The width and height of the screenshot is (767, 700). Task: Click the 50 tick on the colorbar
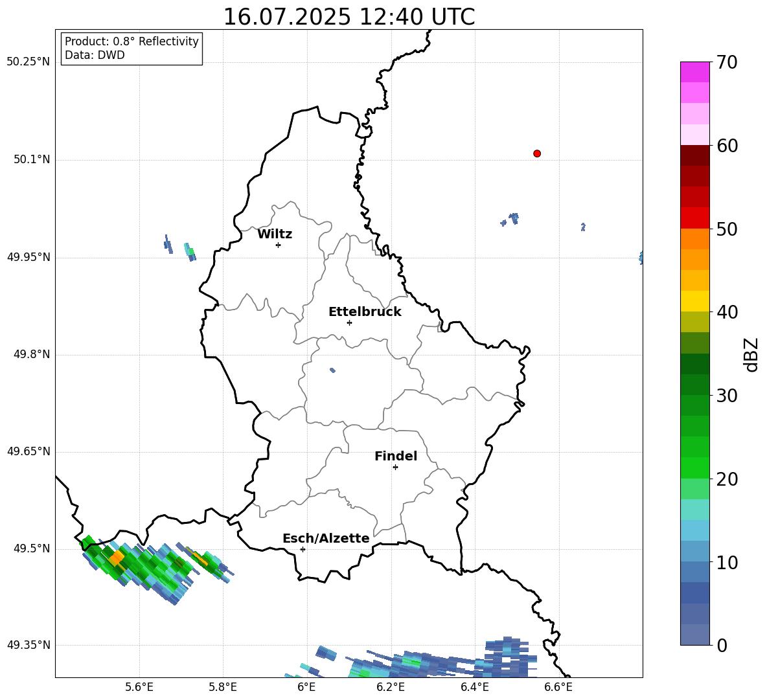727,229
